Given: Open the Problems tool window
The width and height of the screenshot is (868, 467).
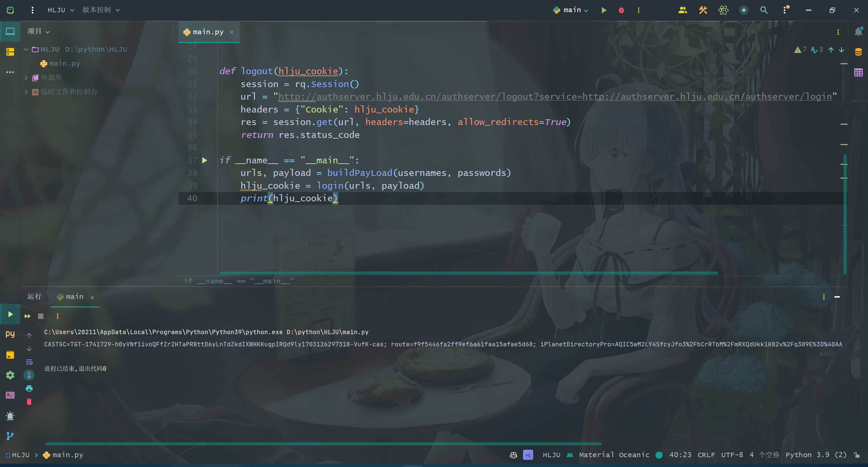Looking at the screenshot, I should coord(10,415).
